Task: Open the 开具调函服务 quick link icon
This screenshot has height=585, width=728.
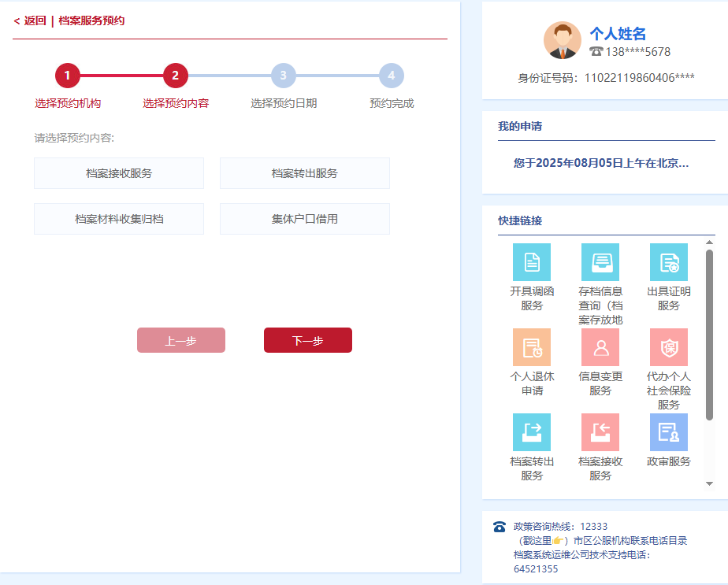Action: pyautogui.click(x=532, y=262)
